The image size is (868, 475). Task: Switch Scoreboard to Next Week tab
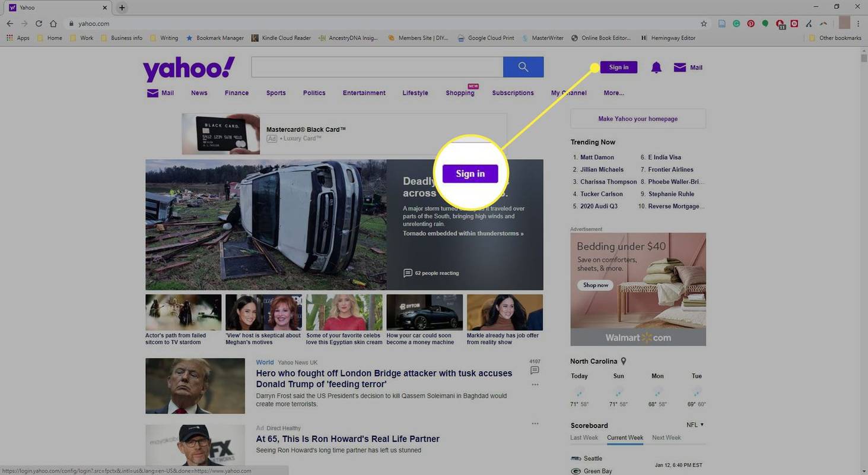[x=666, y=438]
